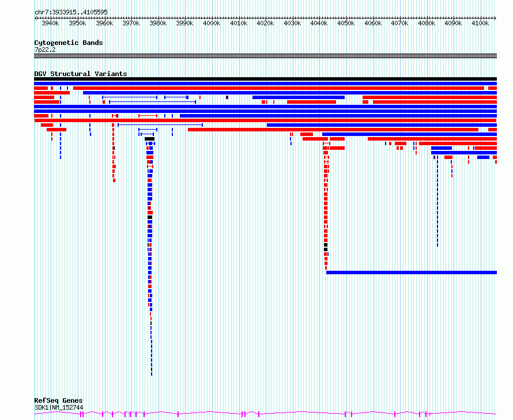The image size is (513, 420).
Task: Click the 4050k ruler label
Action: click(x=346, y=23)
